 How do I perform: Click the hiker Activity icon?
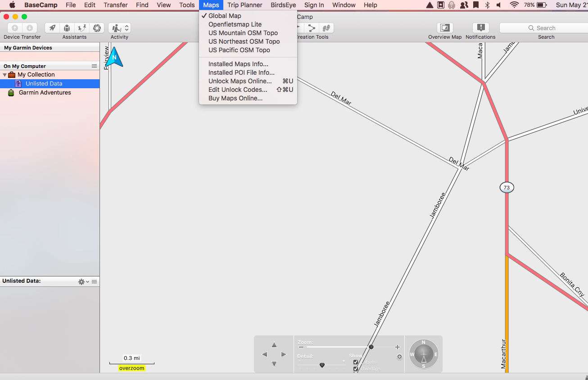[116, 28]
